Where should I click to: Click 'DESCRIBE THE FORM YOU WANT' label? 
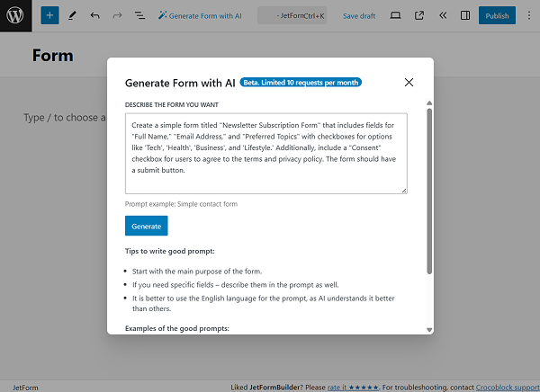[x=172, y=105]
